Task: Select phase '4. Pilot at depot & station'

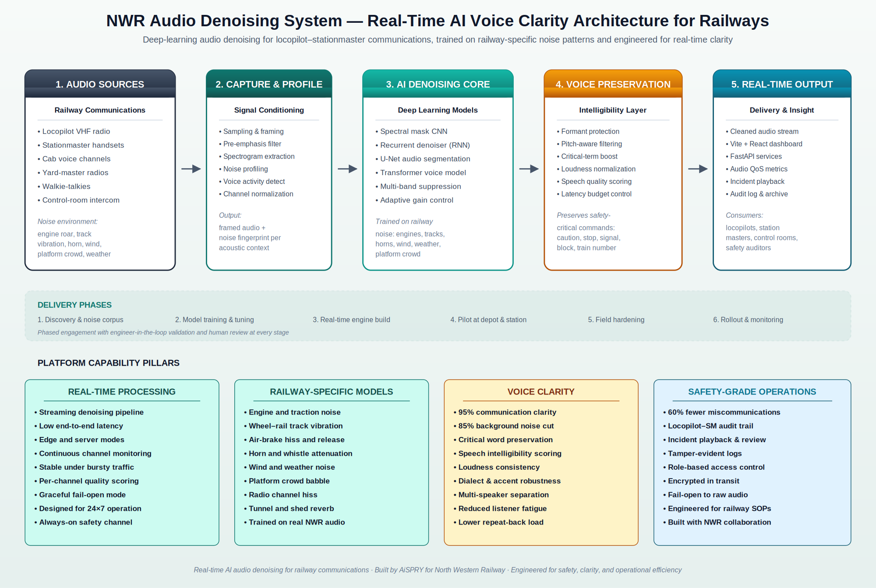Action: pyautogui.click(x=488, y=320)
